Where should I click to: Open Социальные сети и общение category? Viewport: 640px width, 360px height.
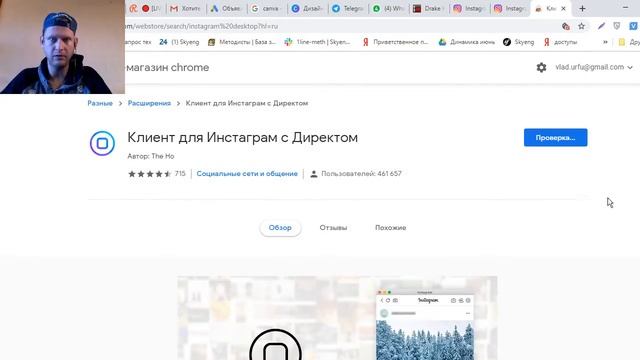tap(247, 174)
